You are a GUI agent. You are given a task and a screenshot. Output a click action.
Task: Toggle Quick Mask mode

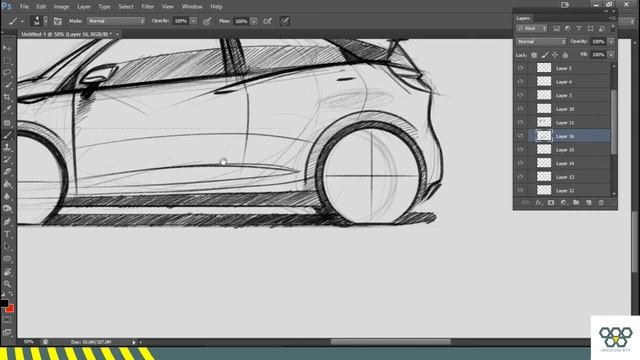pos(7,320)
